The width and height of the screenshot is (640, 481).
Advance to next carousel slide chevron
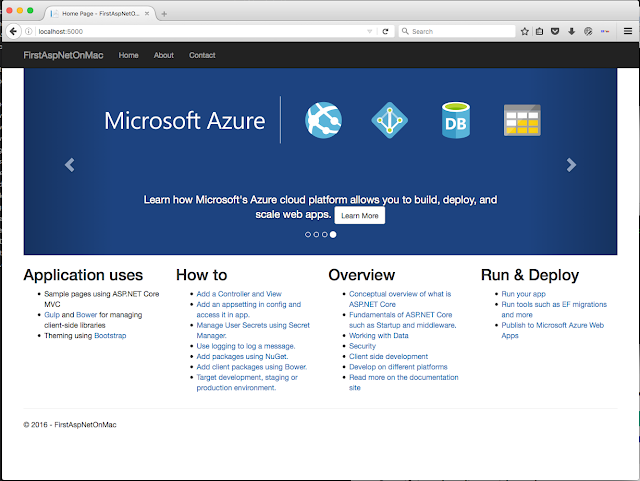pyautogui.click(x=571, y=165)
